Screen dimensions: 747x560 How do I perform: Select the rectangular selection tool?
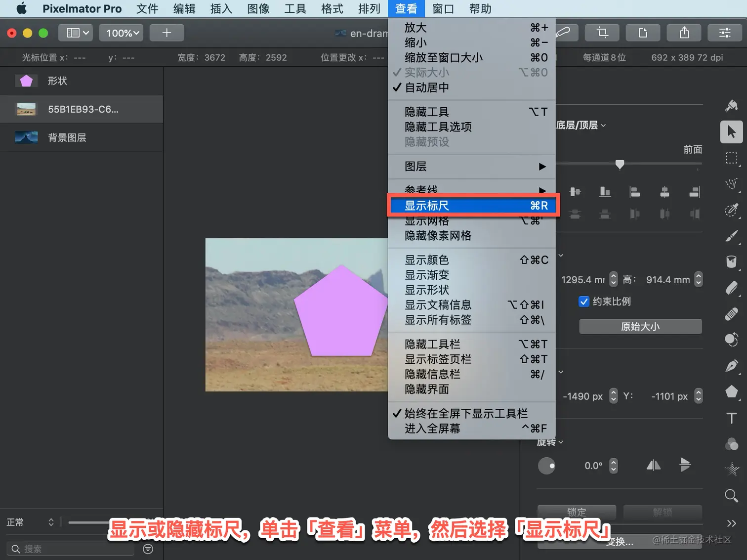[x=732, y=158]
